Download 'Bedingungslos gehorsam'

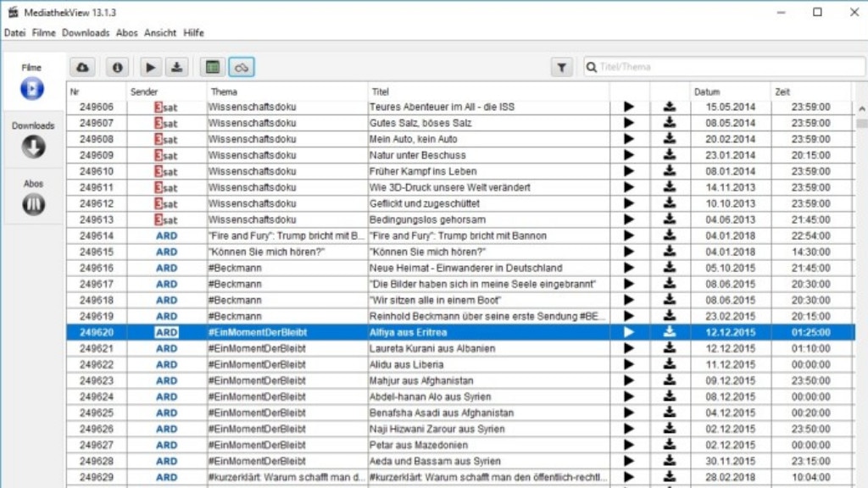pos(670,219)
